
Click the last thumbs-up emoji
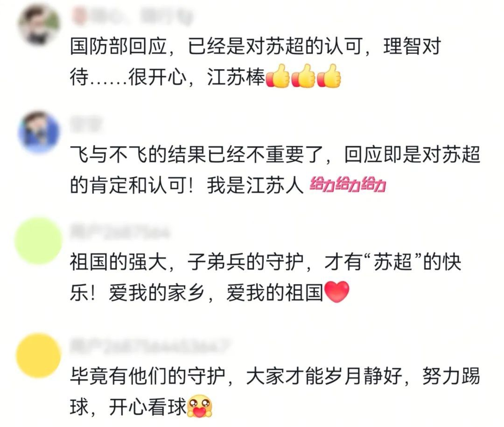329,76
